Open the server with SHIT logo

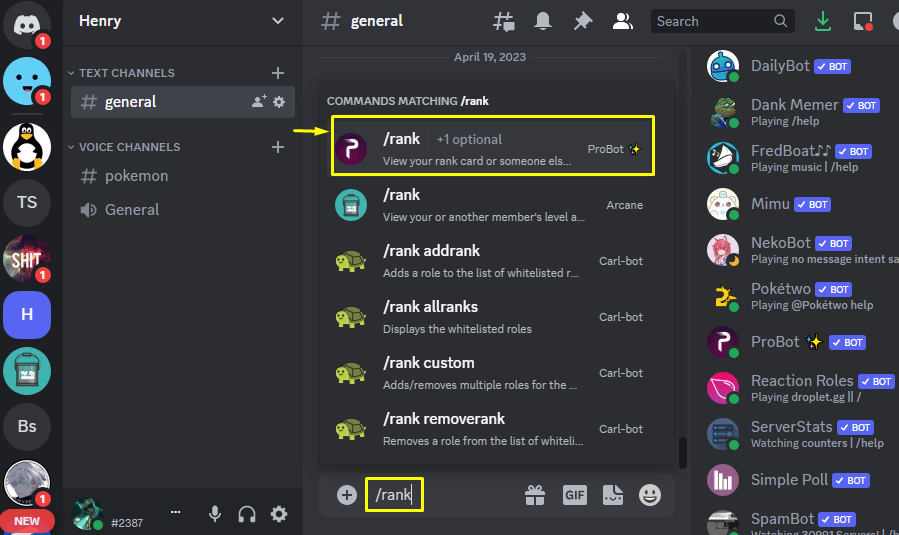(x=26, y=259)
